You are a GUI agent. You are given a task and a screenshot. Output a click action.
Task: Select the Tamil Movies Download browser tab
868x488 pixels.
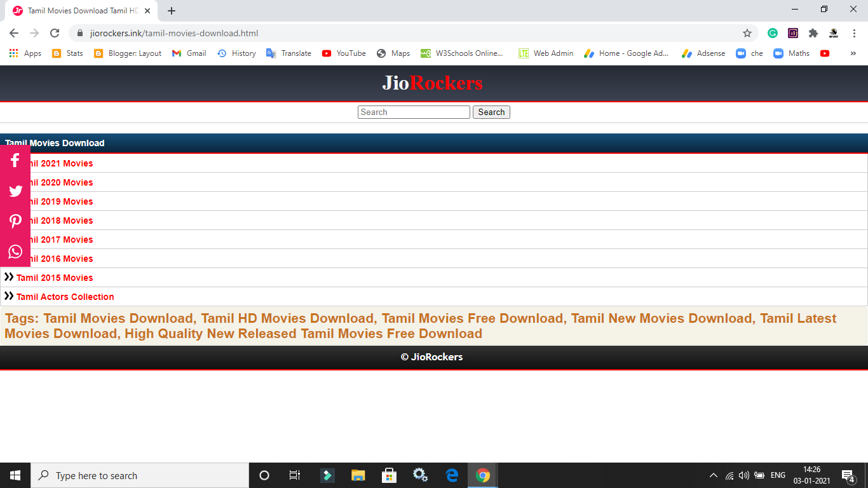pyautogui.click(x=81, y=11)
